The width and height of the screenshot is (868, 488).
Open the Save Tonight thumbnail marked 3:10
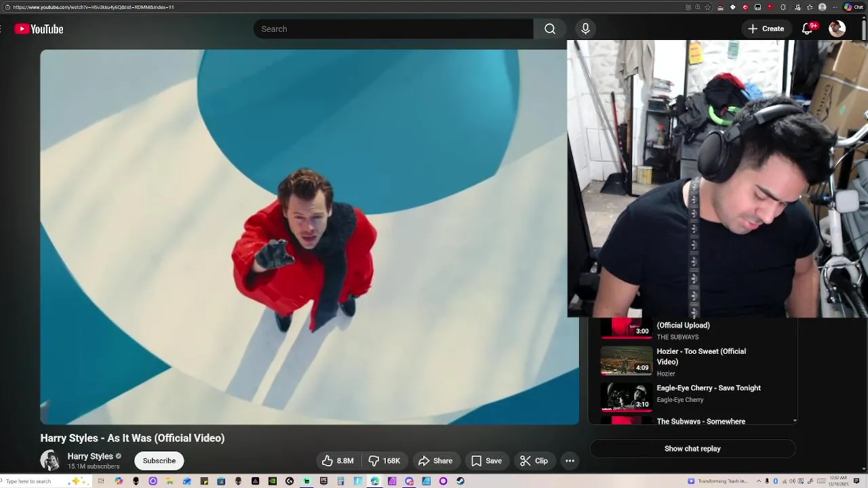(627, 398)
